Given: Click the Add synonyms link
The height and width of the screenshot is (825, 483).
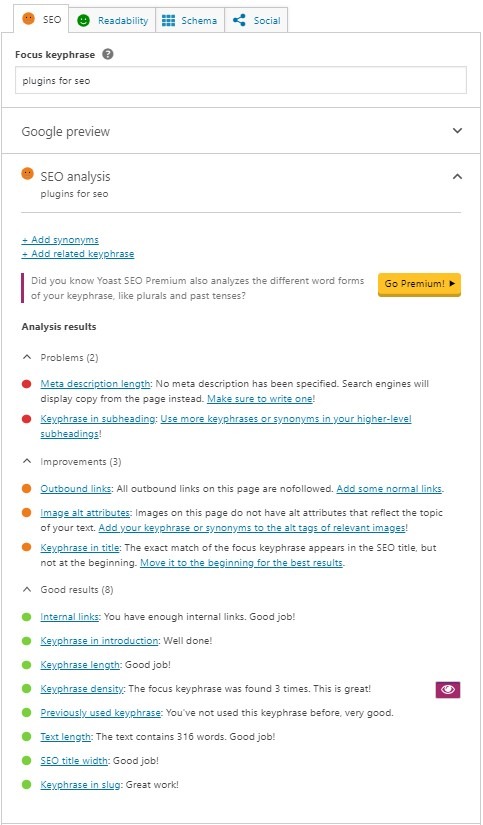Looking at the screenshot, I should coord(60,240).
